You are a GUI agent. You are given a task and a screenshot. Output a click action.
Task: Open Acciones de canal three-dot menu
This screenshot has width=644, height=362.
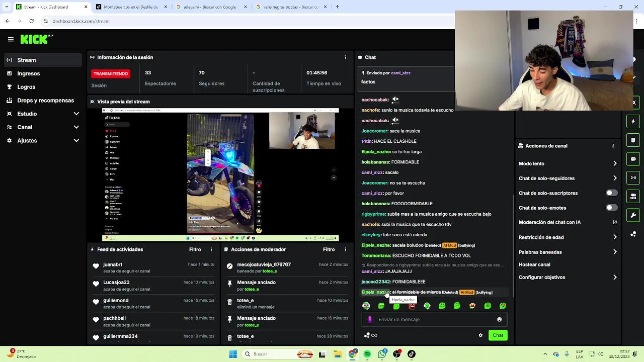coord(613,146)
